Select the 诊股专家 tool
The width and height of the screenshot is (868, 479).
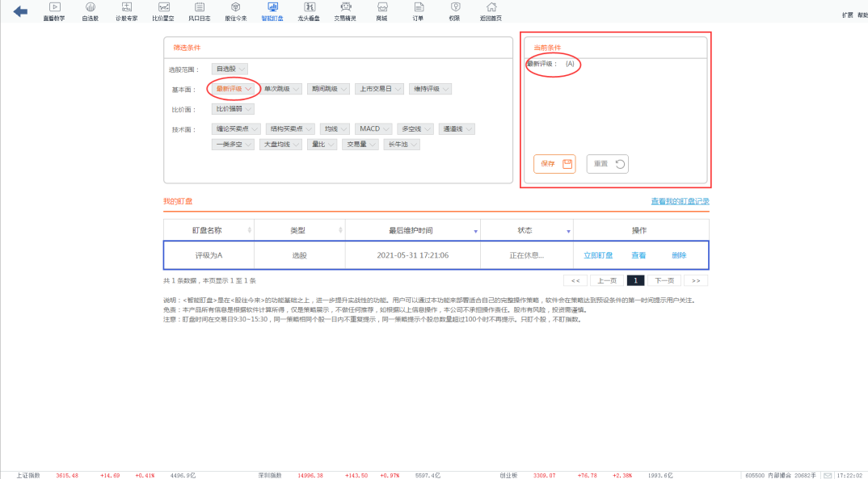pos(126,11)
